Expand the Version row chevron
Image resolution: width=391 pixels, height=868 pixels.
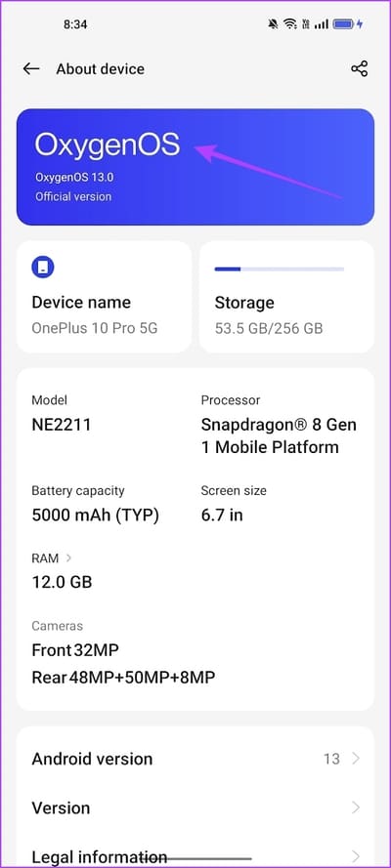[x=356, y=807]
